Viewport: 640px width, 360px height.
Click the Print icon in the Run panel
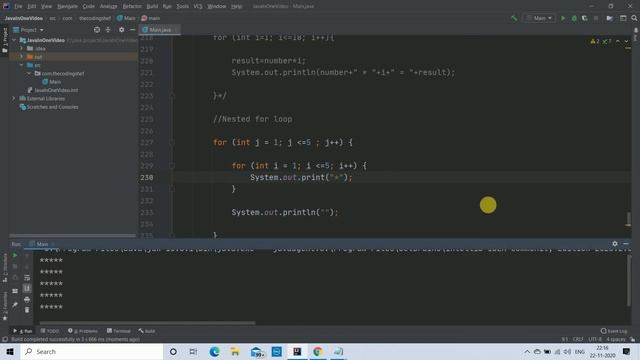(x=27, y=300)
